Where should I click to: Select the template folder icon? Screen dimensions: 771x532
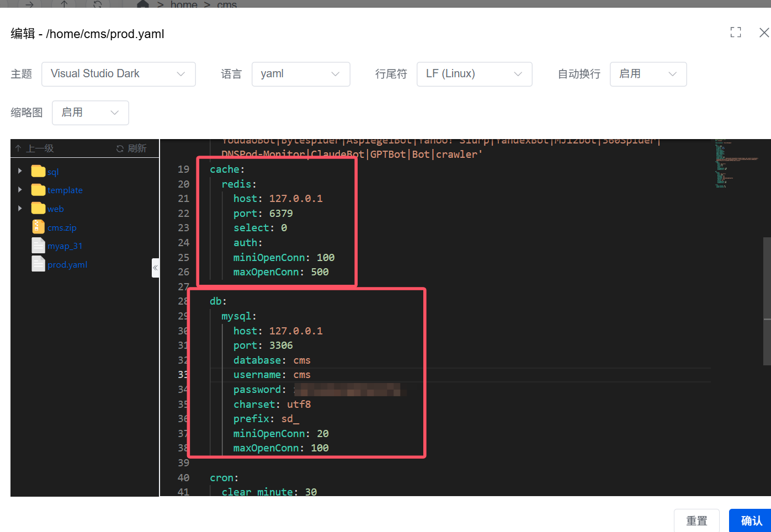click(x=38, y=190)
